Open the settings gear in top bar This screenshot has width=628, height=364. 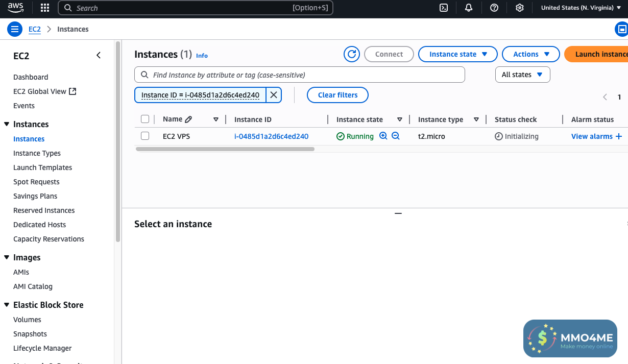coord(519,8)
